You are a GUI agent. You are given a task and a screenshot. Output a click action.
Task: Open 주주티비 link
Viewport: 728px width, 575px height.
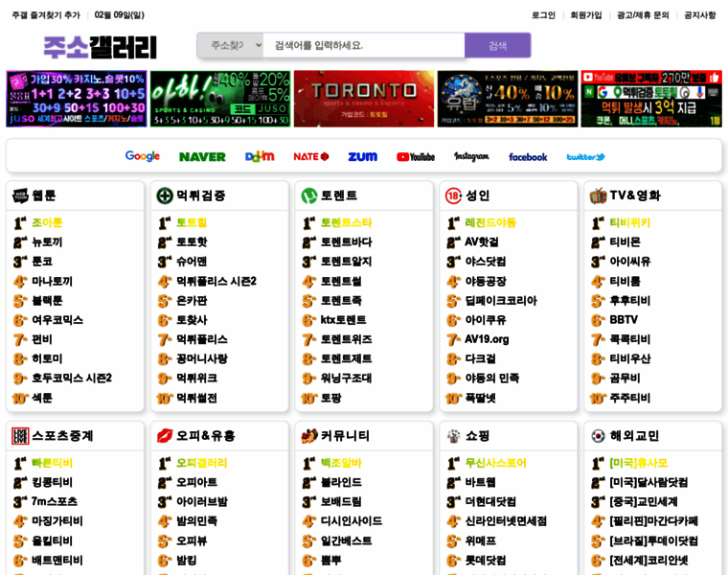click(x=630, y=398)
